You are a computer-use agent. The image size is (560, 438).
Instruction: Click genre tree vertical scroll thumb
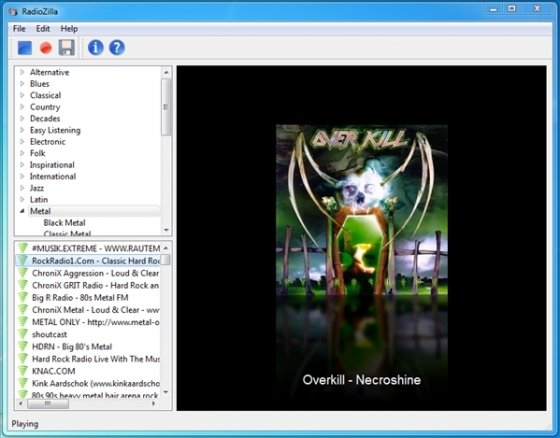166,107
